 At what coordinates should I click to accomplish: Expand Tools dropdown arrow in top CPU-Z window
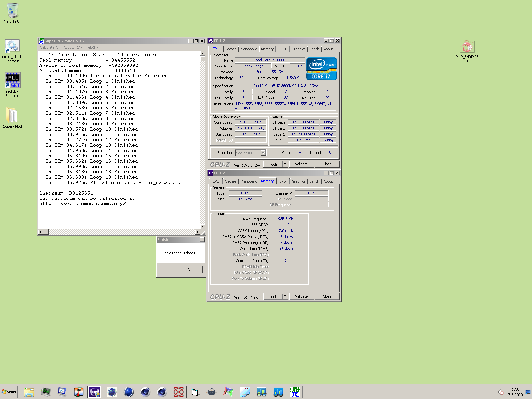[285, 164]
